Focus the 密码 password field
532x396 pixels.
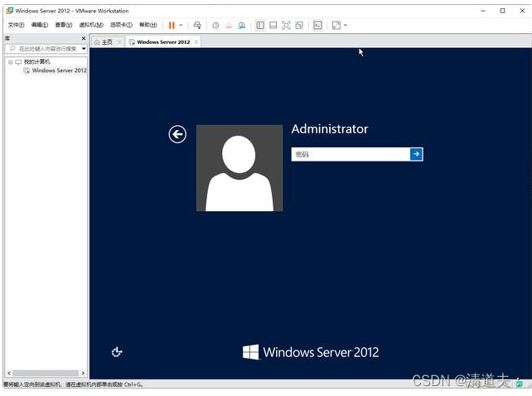coord(351,154)
